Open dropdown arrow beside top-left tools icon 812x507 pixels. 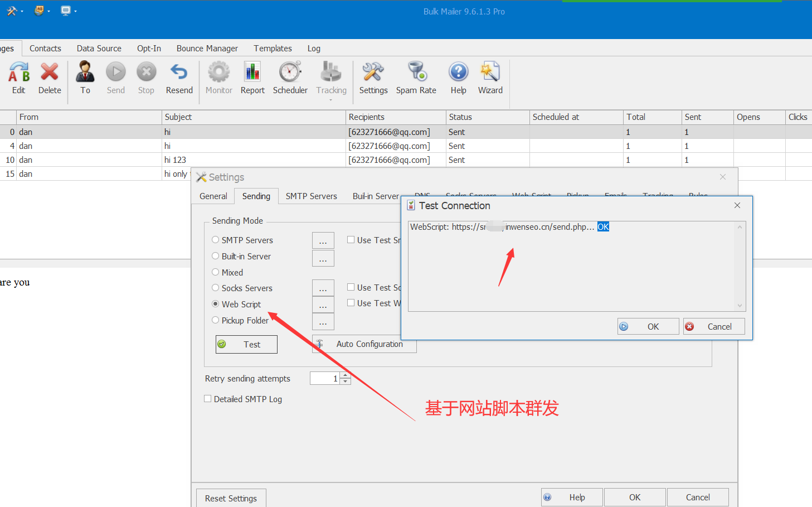(x=22, y=11)
